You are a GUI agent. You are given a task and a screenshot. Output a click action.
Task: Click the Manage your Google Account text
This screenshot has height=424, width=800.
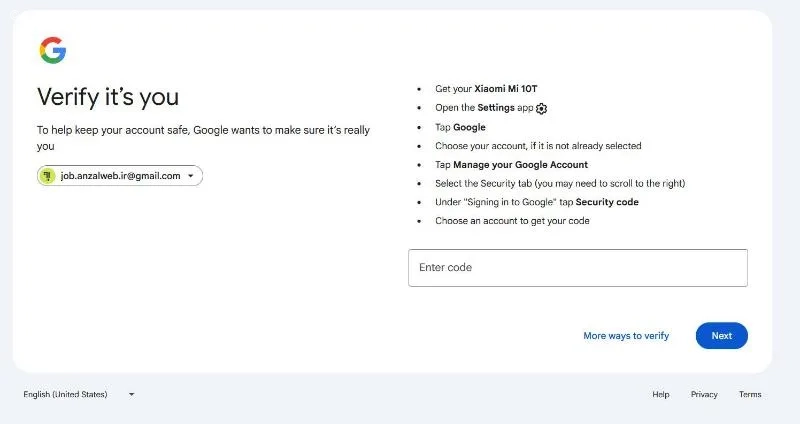[520, 165]
